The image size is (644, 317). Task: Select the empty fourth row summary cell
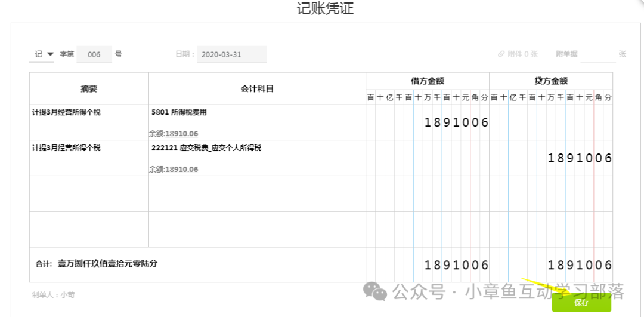click(89, 229)
